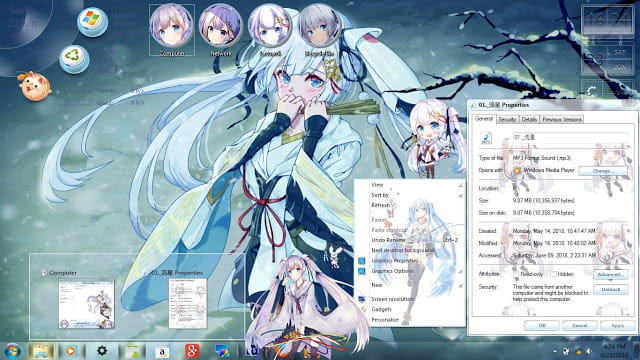This screenshot has width=640, height=360.
Task: Click Apply in the Properties dialog
Action: pos(618,326)
